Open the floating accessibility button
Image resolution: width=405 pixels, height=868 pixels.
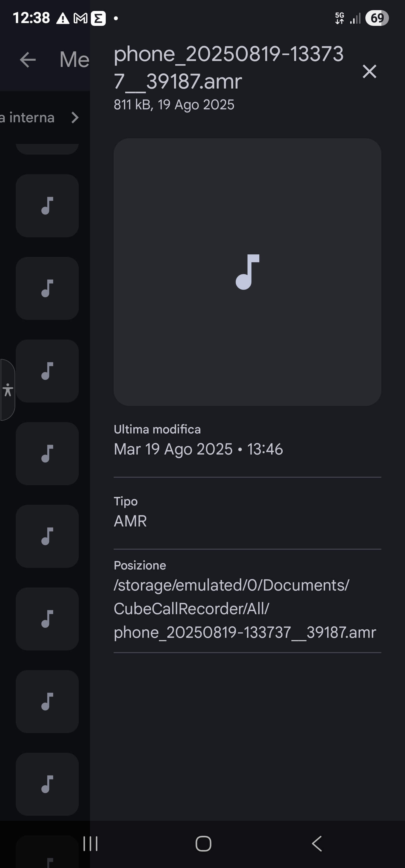pyautogui.click(x=7, y=390)
